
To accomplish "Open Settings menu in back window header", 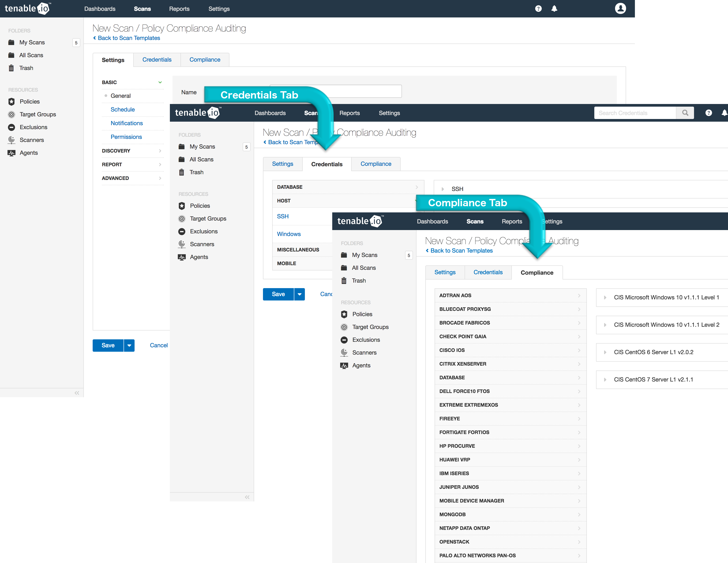I will pos(219,9).
